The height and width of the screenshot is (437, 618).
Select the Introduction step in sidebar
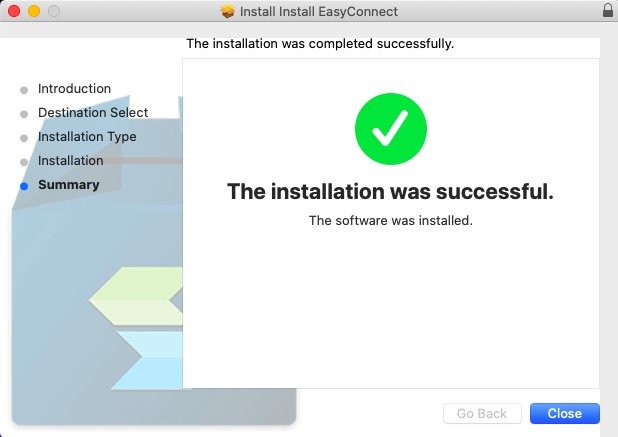tap(74, 89)
